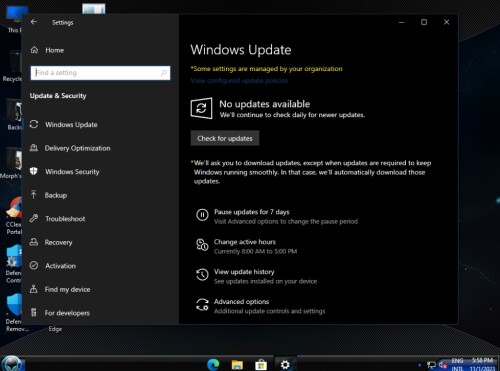Viewport: 500px width, 371px height.
Task: Click the Advanced options icon
Action: (202, 305)
